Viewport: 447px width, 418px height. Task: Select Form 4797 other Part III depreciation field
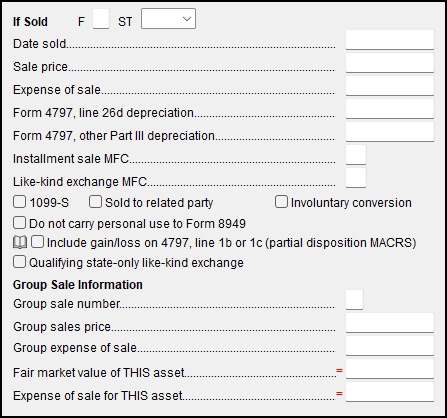pyautogui.click(x=390, y=132)
